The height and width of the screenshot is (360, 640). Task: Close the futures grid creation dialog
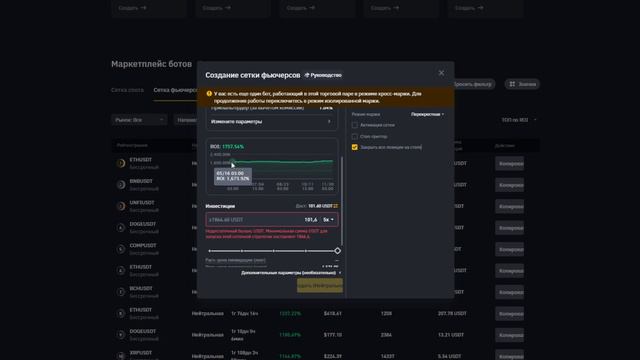441,73
